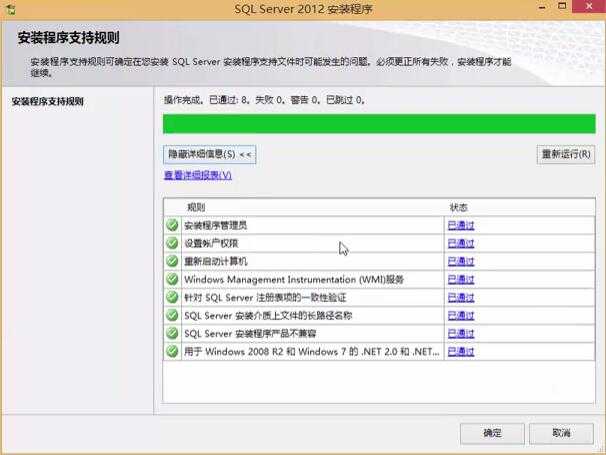Select 用于 Windows 2008 R2 和 Windows 7 text
Screen dimensions: 606x455
(312, 352)
